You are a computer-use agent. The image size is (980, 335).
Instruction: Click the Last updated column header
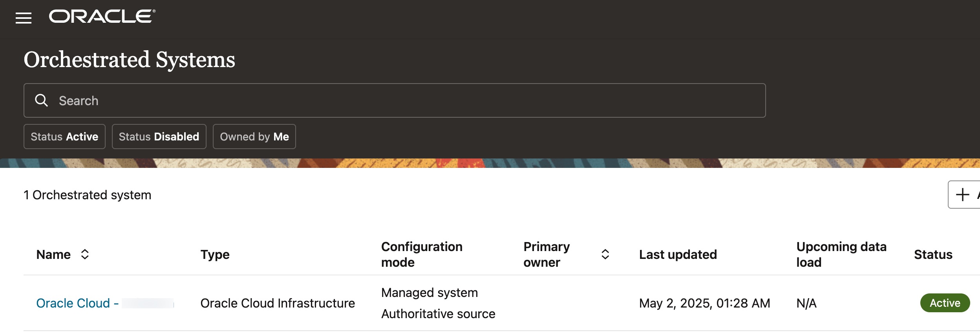pos(678,255)
